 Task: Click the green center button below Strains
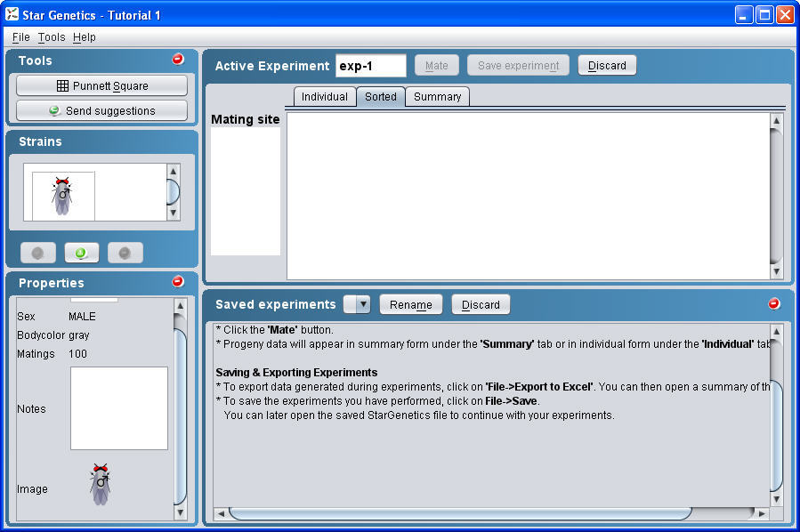tap(82, 253)
